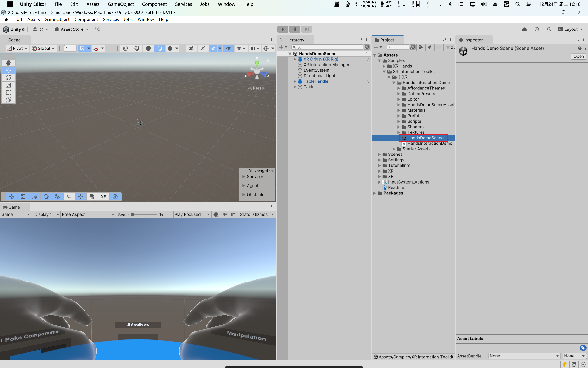Select the Rect tool
The width and height of the screenshot is (588, 368).
[x=8, y=92]
